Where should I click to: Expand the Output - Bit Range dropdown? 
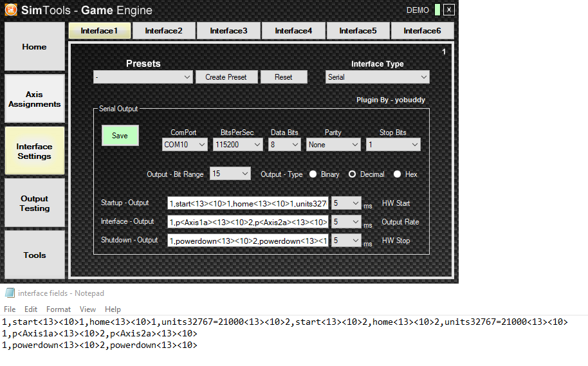230,174
